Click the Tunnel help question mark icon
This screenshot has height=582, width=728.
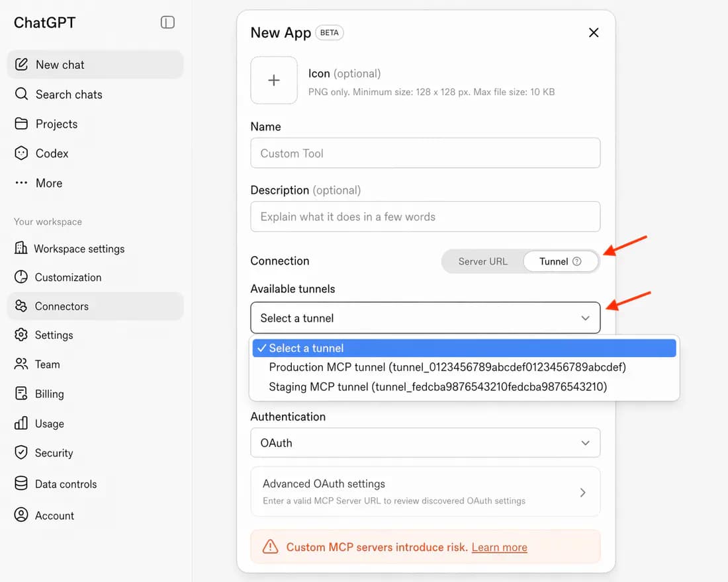click(x=577, y=261)
